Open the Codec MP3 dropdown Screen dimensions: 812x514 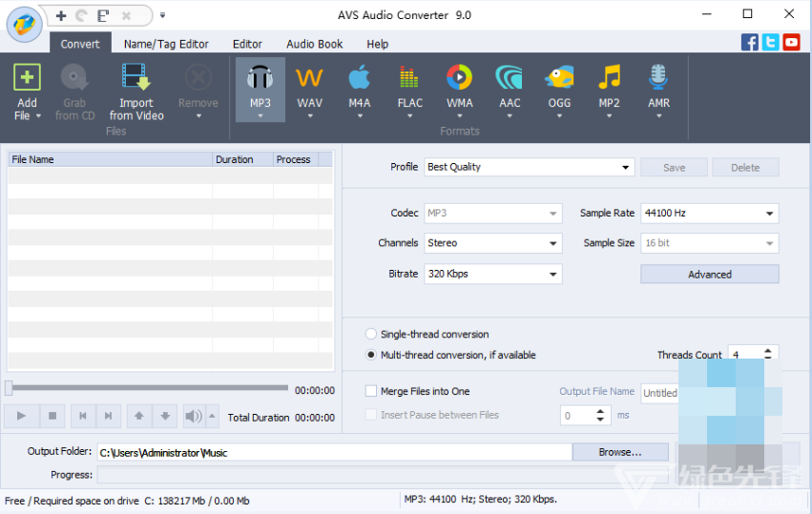pyautogui.click(x=493, y=214)
